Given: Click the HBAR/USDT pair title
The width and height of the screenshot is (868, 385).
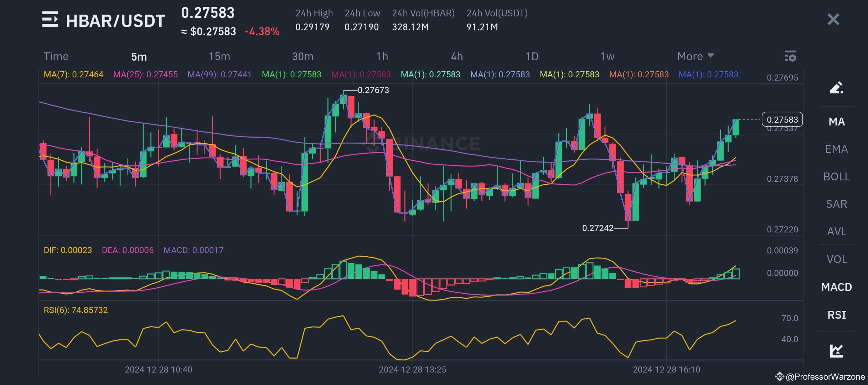Looking at the screenshot, I should click(115, 21).
